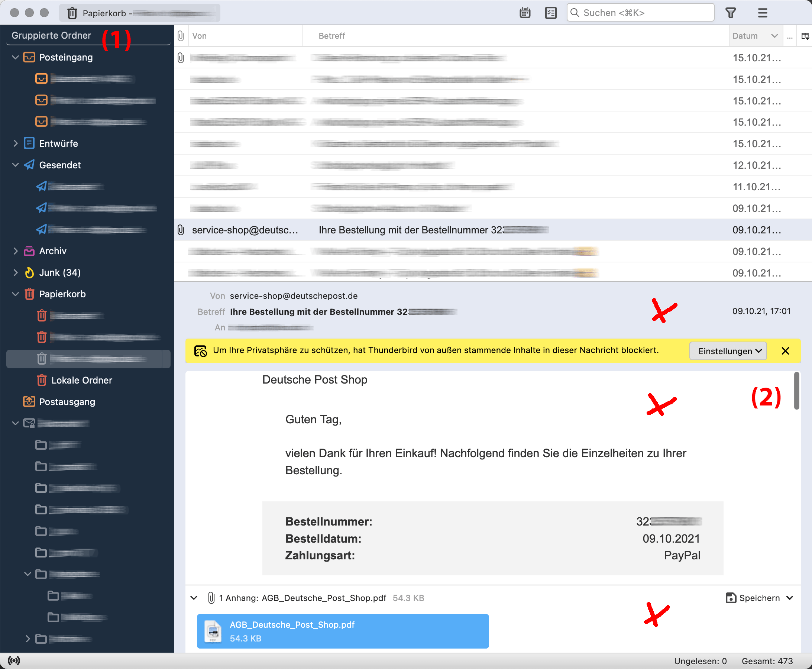Image resolution: width=812 pixels, height=669 pixels.
Task: Click the online status icon in status bar
Action: [14, 660]
